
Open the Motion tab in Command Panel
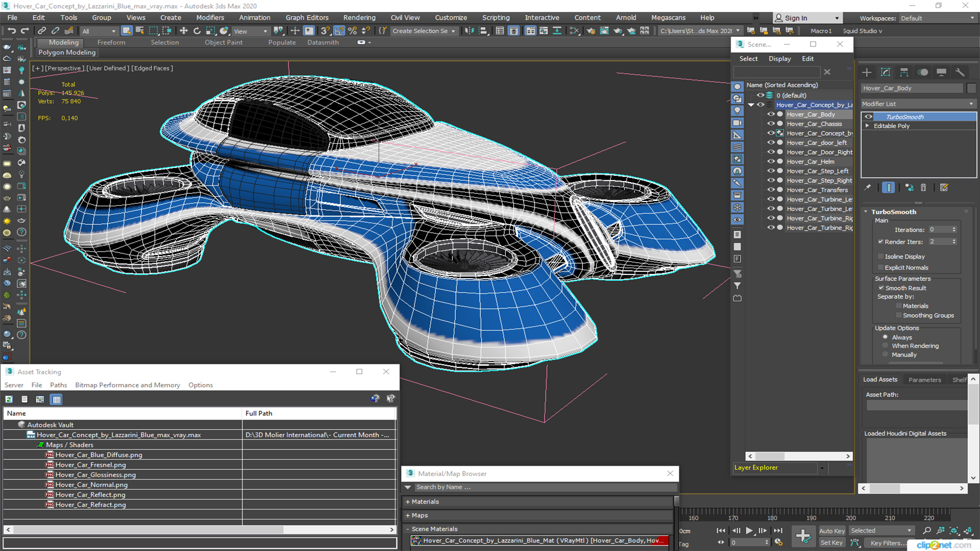923,72
